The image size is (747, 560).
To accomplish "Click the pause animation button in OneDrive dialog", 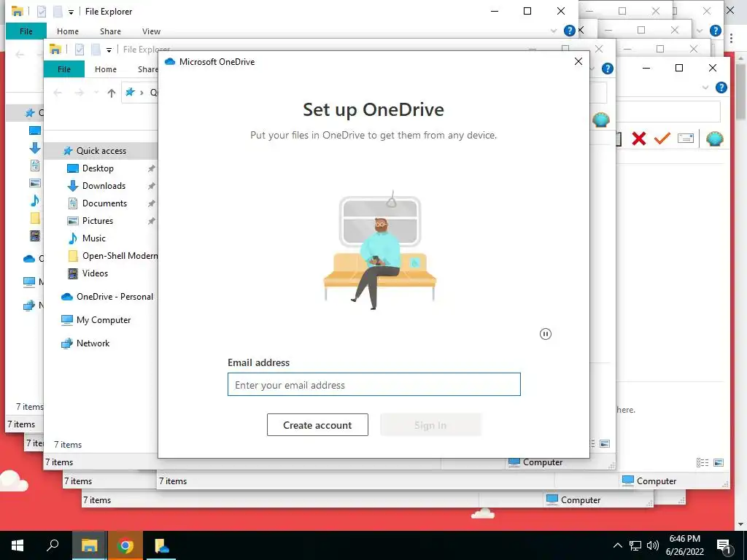I will (x=546, y=334).
